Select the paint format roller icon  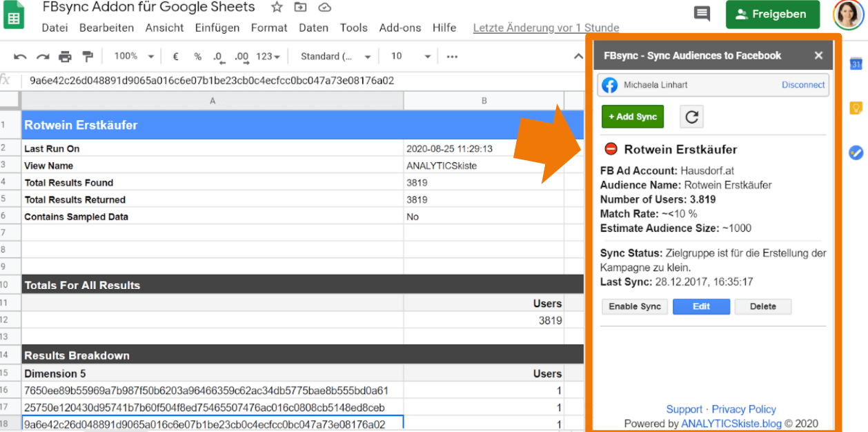click(88, 57)
